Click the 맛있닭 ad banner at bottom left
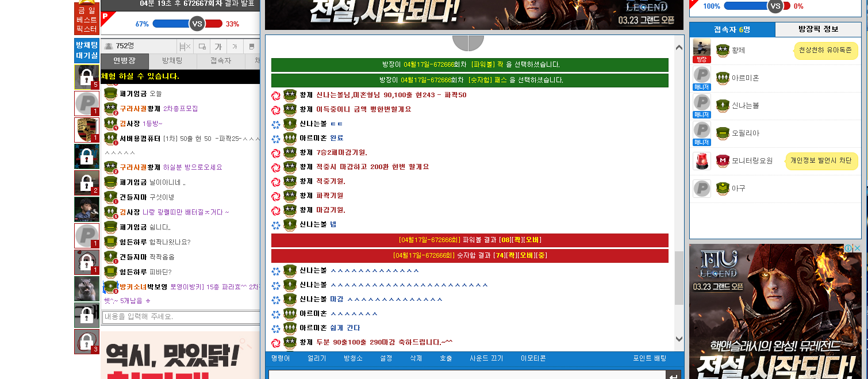Viewport: 868px width, 379px height. tap(180, 355)
